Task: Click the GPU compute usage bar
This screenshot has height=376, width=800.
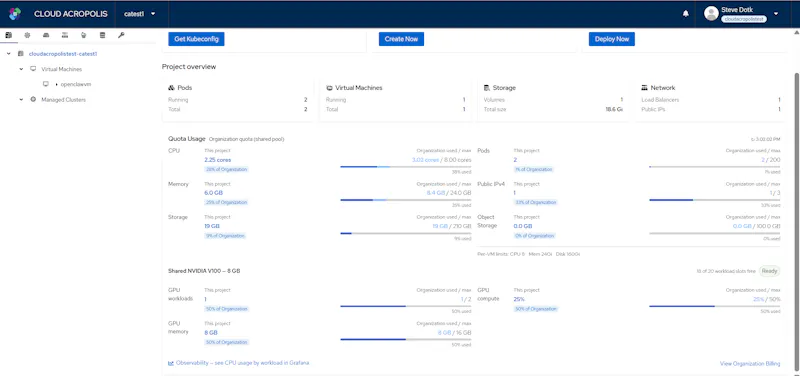Action: tap(714, 306)
